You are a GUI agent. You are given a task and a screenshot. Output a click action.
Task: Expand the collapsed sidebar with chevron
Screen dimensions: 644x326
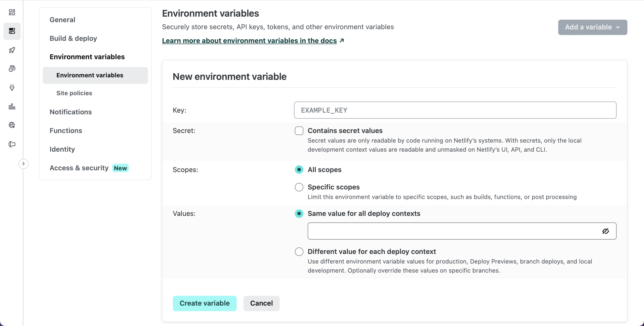[23, 164]
